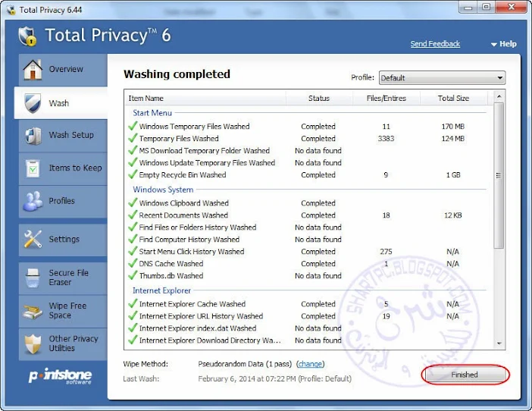Click the 275 entries count value

(386, 252)
